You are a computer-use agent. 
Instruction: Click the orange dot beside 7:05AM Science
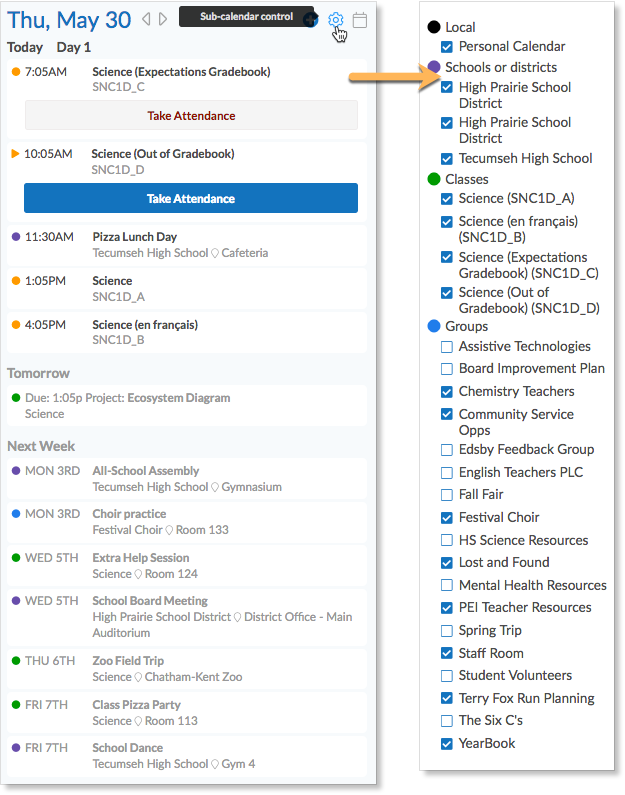click(16, 72)
